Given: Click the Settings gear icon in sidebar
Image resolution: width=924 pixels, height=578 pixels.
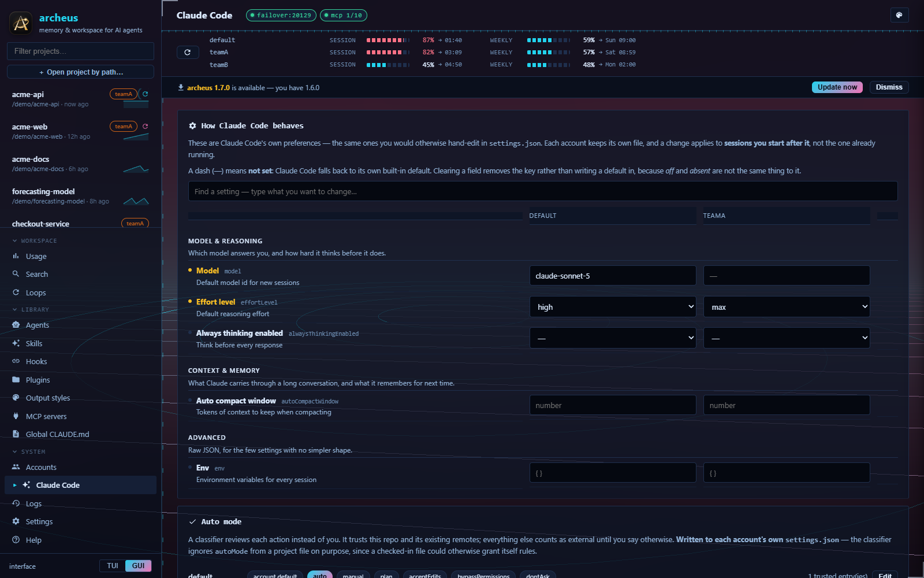Looking at the screenshot, I should 16,521.
